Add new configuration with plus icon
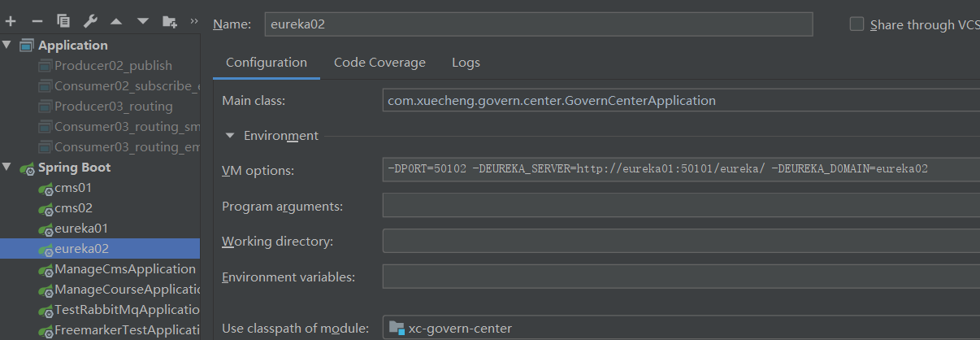 tap(11, 21)
